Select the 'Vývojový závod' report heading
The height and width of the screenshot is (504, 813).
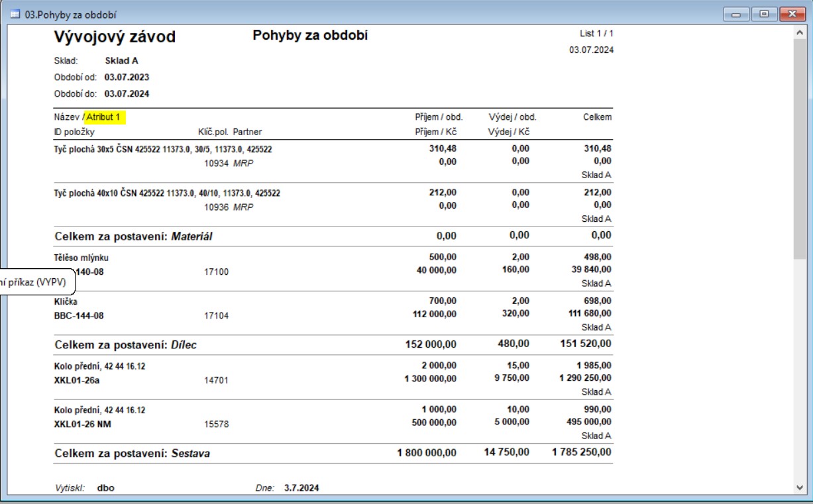pos(115,37)
